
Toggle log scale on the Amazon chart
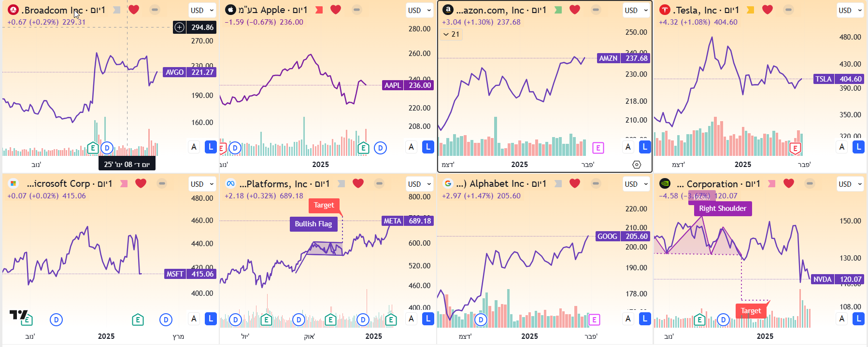[644, 147]
